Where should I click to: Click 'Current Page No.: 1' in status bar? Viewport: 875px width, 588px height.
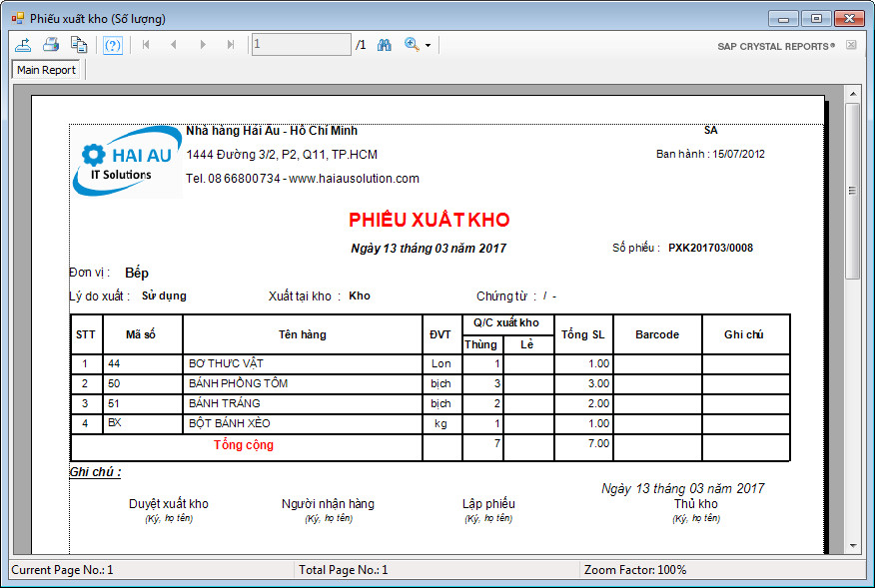pos(62,570)
